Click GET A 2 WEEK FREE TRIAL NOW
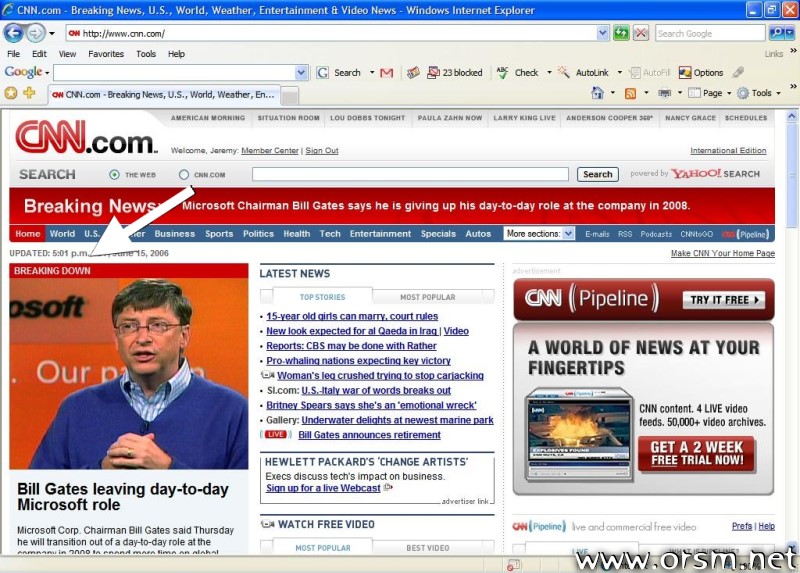 pos(696,454)
